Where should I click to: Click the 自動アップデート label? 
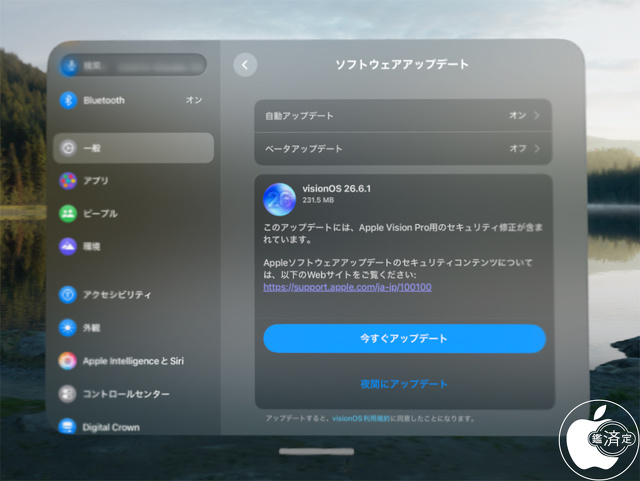(299, 116)
